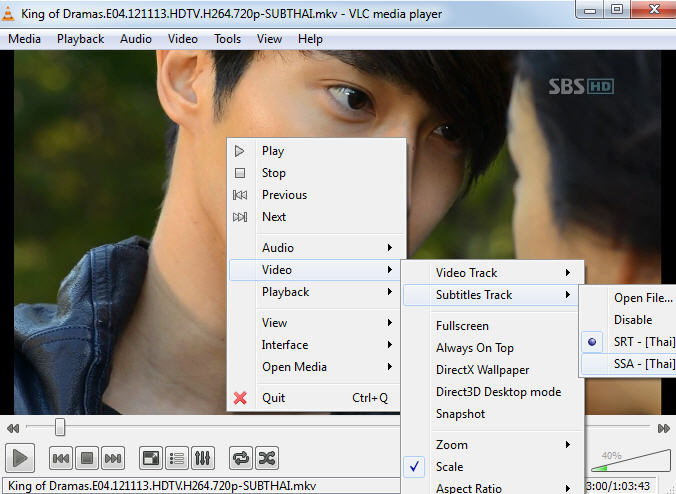Click Next in the context menu
The image size is (676, 494).
pos(317,217)
